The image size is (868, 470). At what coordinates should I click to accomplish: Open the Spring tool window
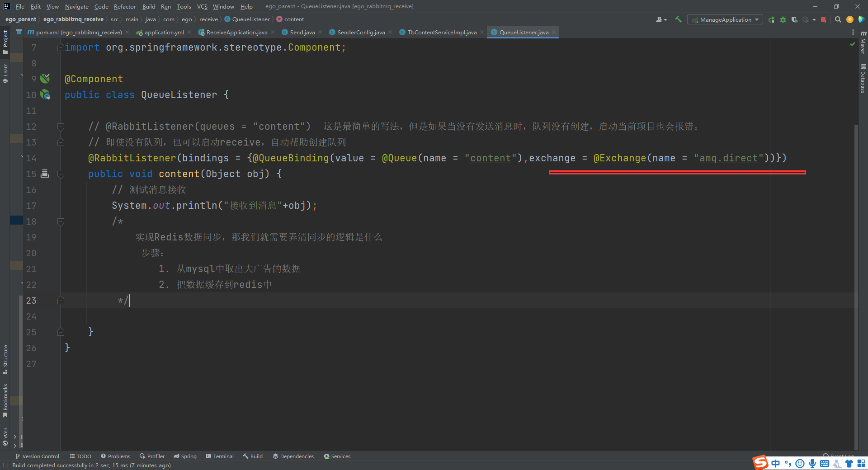(x=185, y=456)
